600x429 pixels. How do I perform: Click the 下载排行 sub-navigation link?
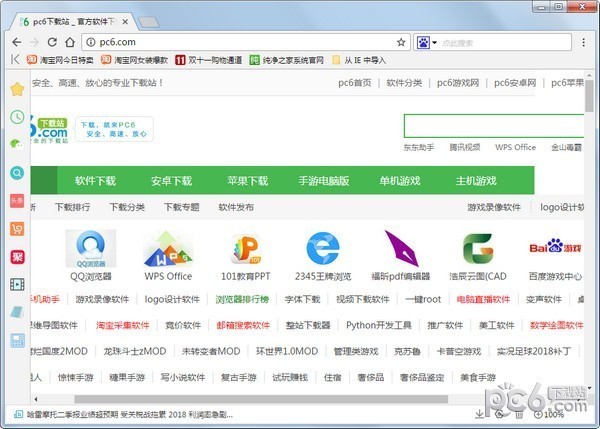tap(73, 207)
